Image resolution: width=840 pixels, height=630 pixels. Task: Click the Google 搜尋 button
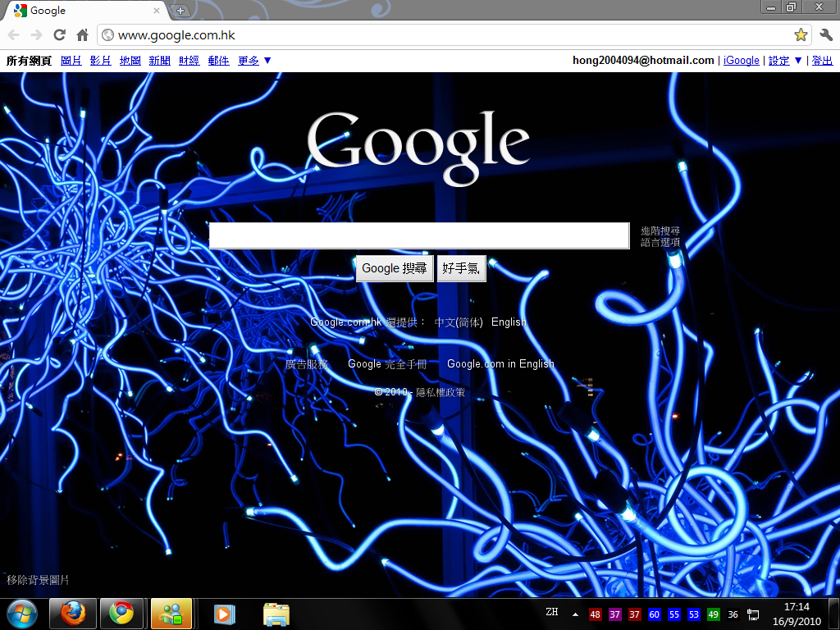[x=395, y=268]
